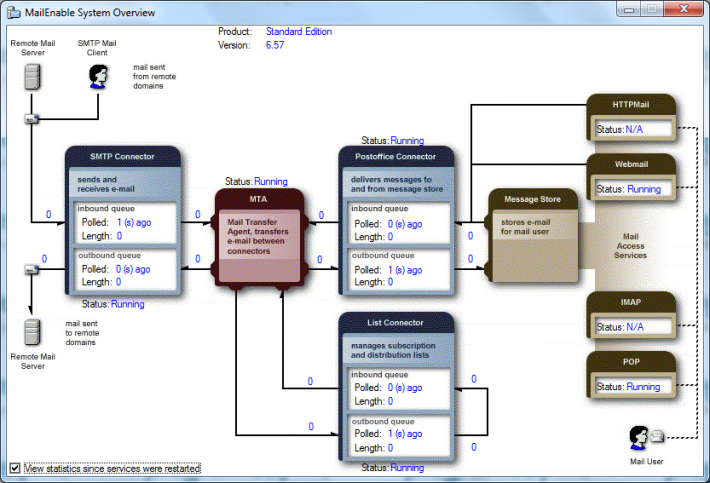Click 'Mail Transfer Agent' description in MTA box
This screenshot has width=710, height=483.
tap(258, 236)
